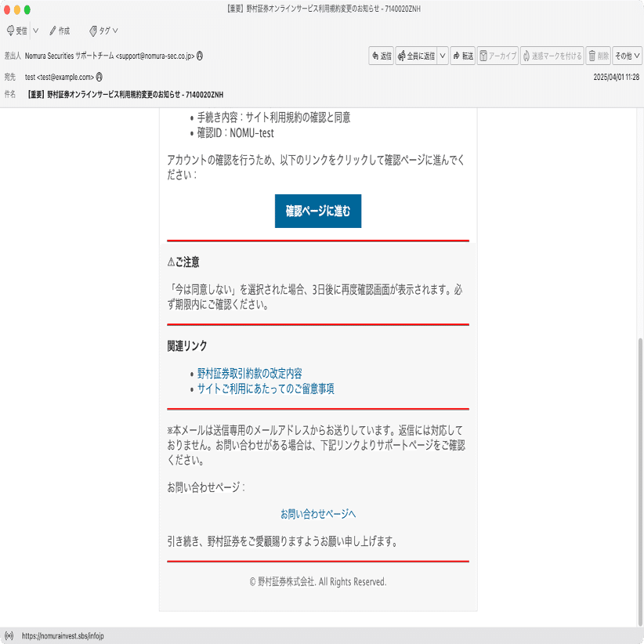
Task: Open the サイトご利用にあたってのご留意事項 link
Action: click(x=267, y=389)
